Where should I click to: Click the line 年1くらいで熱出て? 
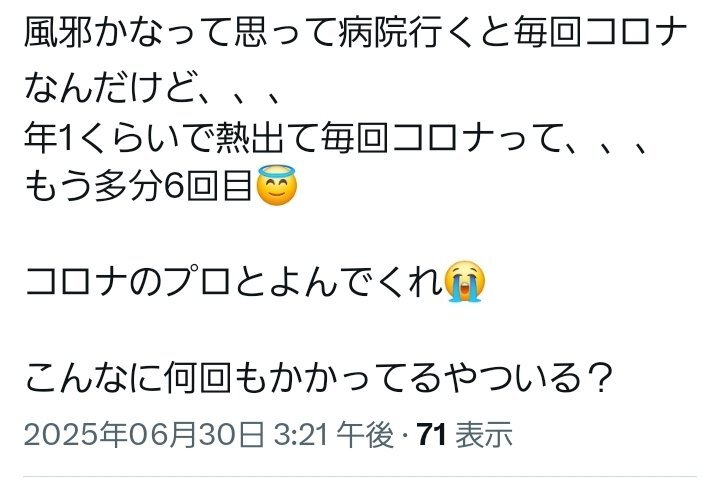[337, 139]
